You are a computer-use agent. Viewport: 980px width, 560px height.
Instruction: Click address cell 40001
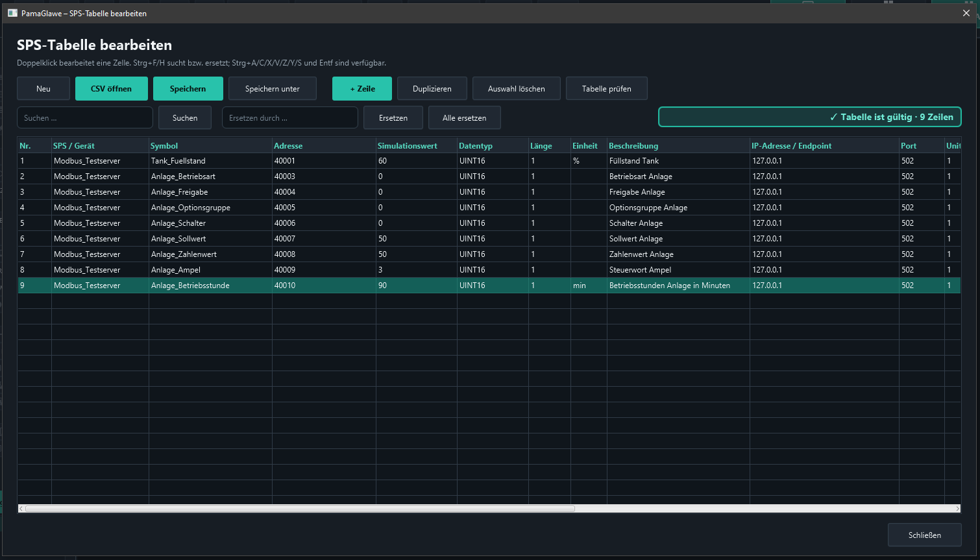pos(324,161)
